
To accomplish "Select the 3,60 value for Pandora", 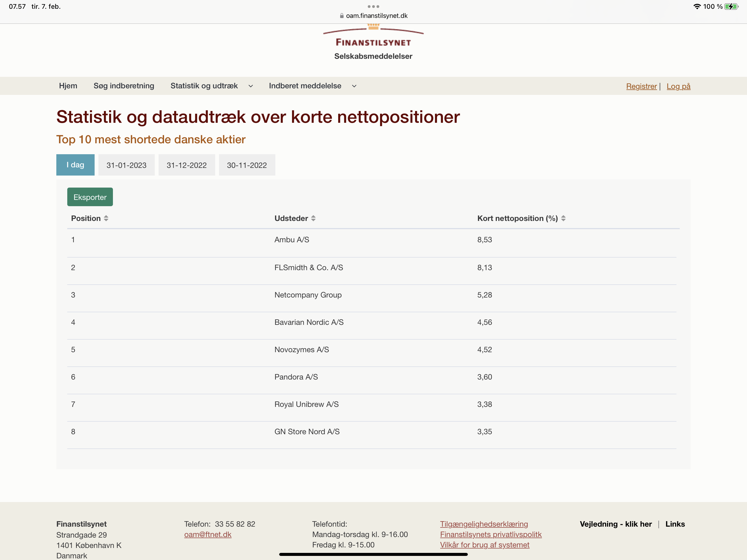I will [485, 377].
